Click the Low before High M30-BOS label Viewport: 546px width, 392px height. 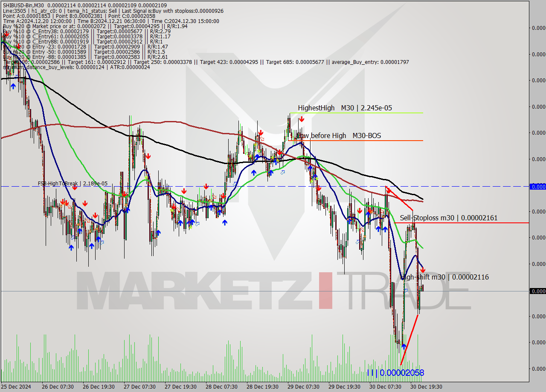click(x=339, y=135)
